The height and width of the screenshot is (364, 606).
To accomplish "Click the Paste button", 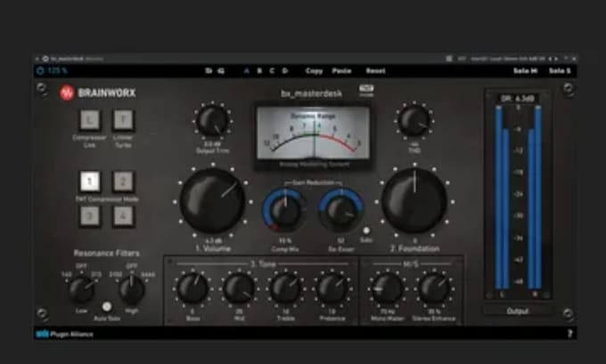I will 341,70.
